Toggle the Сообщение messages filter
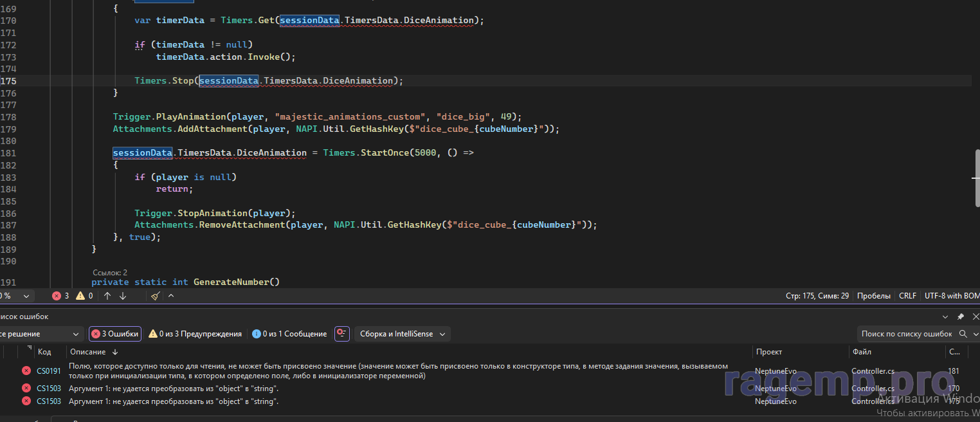The height and width of the screenshot is (422, 980). [x=289, y=334]
